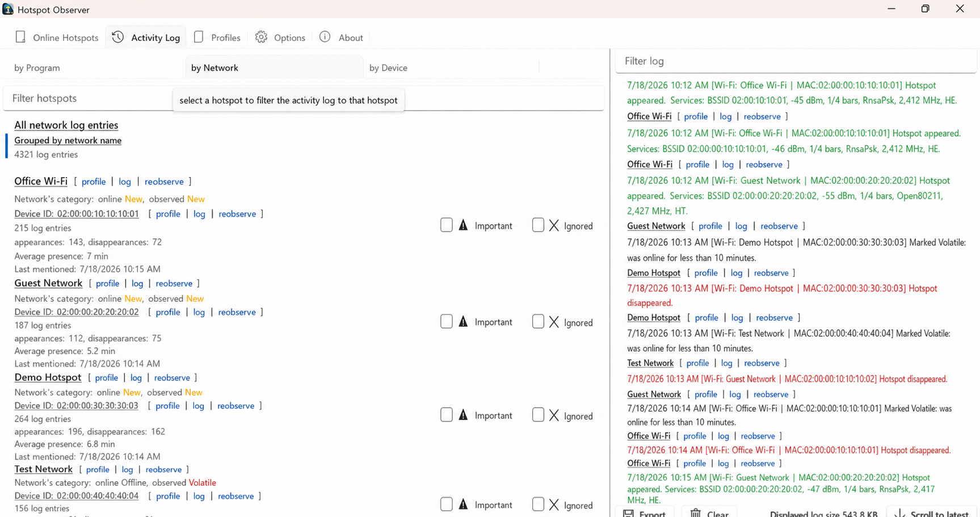Click the red Volatile category label
Viewport: 980px width, 517px height.
coord(203,483)
